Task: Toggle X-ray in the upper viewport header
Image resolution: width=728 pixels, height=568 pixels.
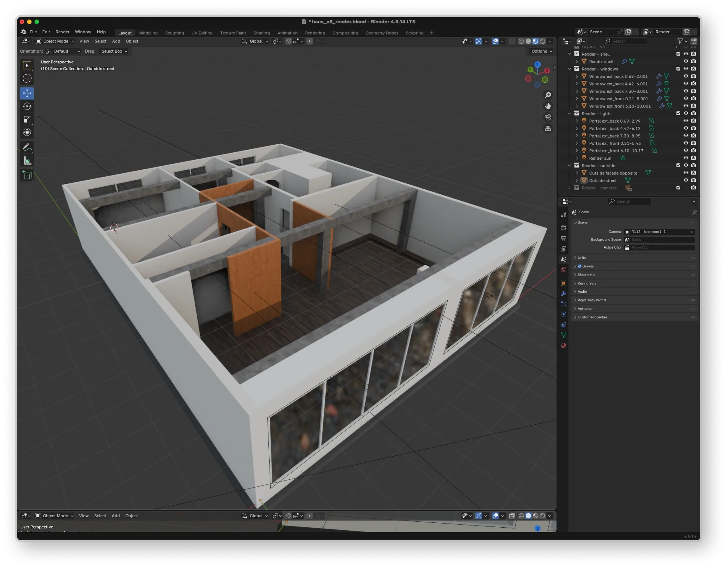Action: (512, 41)
